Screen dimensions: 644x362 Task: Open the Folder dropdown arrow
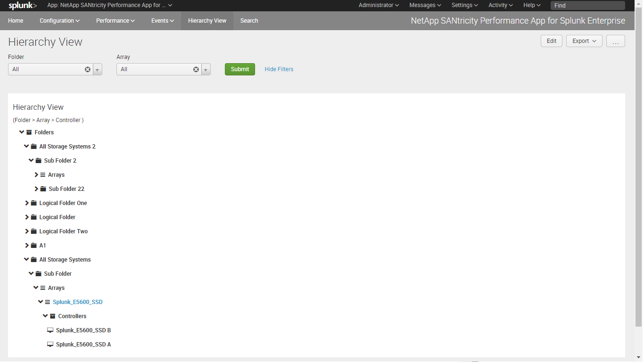click(98, 69)
